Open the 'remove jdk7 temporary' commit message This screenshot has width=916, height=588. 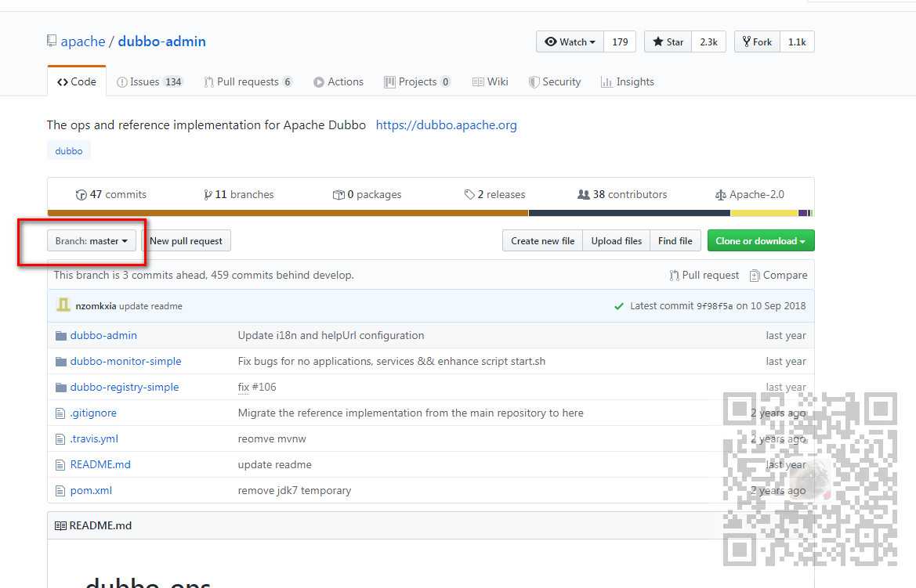[295, 490]
